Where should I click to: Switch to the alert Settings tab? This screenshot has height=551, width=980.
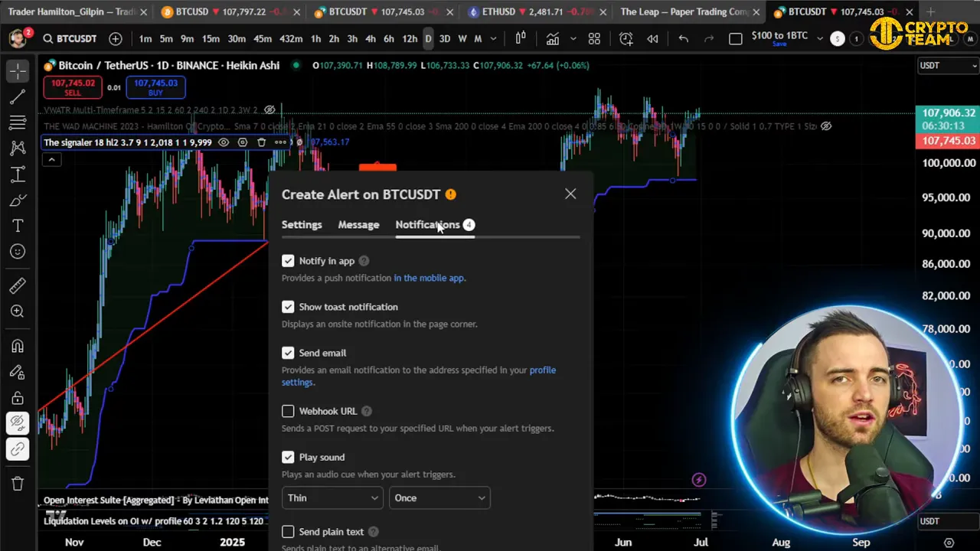(302, 225)
